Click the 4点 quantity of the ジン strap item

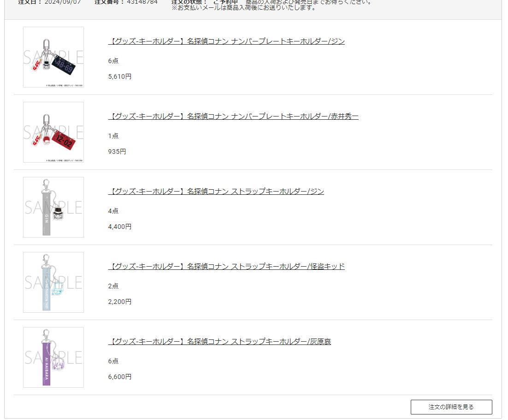click(113, 211)
